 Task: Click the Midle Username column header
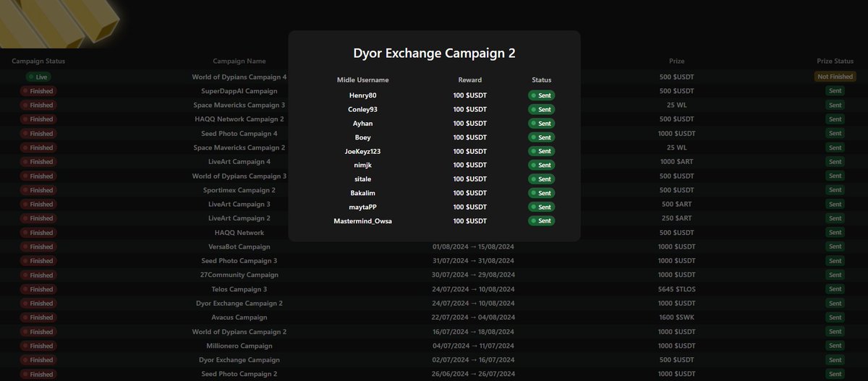363,80
